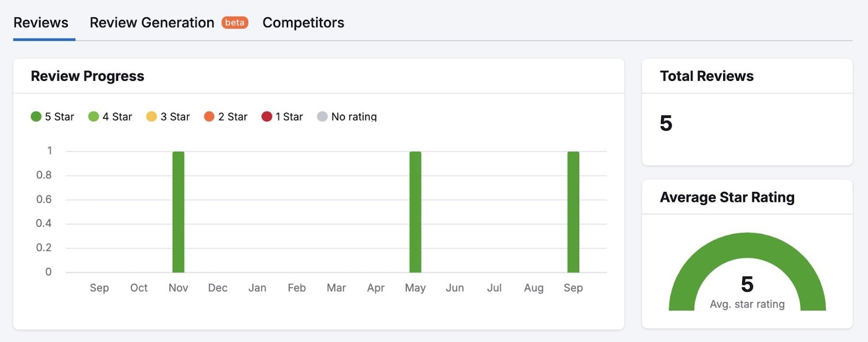Switch to the Review Generation tab
Screen dimensions: 868x342
(151, 23)
